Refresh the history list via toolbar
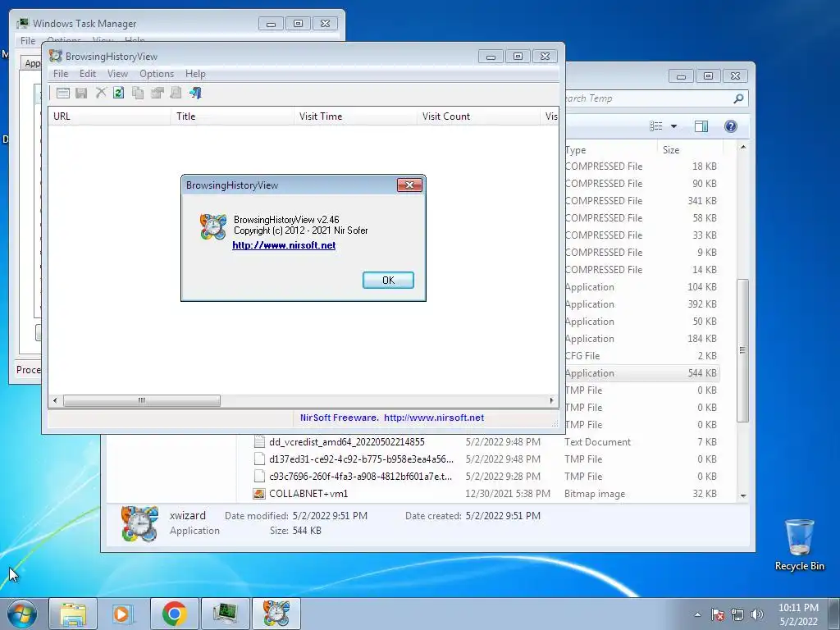This screenshot has height=630, width=840. [x=118, y=93]
